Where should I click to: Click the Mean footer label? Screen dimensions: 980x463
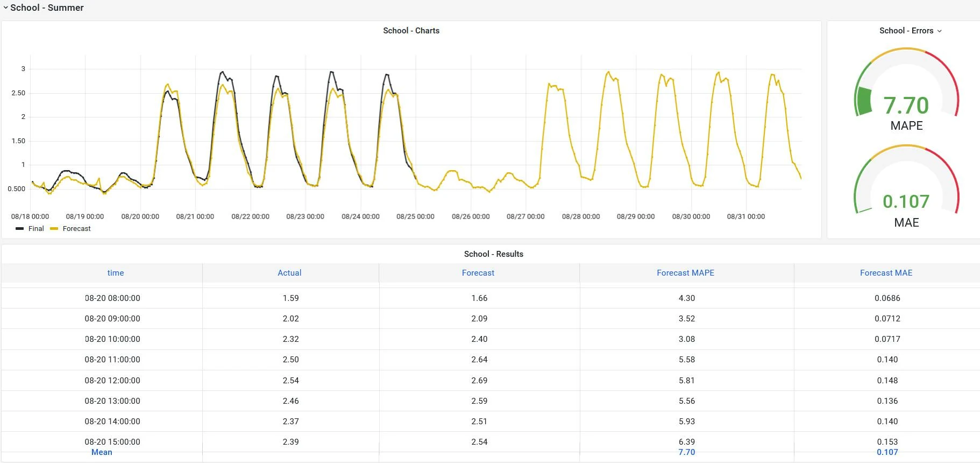(x=102, y=452)
